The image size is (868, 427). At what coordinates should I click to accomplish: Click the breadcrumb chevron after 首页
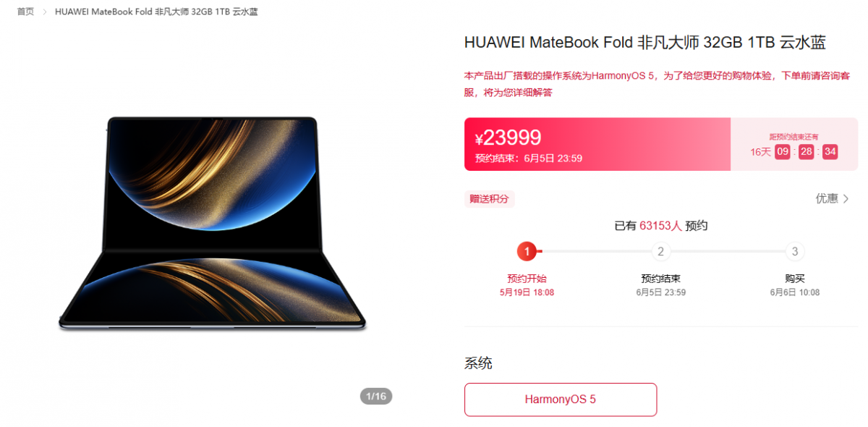[x=45, y=12]
